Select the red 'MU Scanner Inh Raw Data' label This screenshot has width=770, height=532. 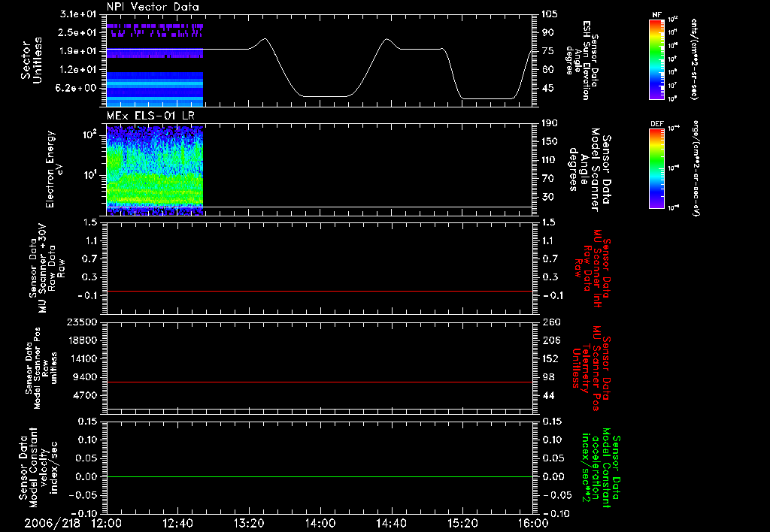(593, 268)
